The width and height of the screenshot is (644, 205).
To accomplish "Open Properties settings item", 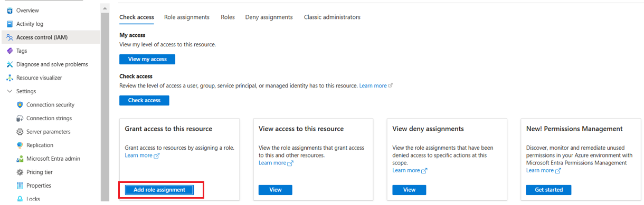I will point(50,186).
